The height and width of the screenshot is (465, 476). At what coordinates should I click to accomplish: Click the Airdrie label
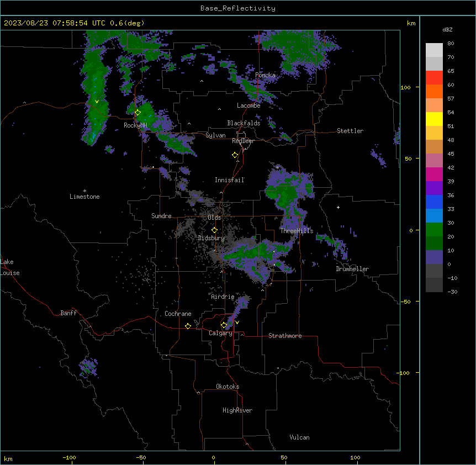pyautogui.click(x=223, y=297)
